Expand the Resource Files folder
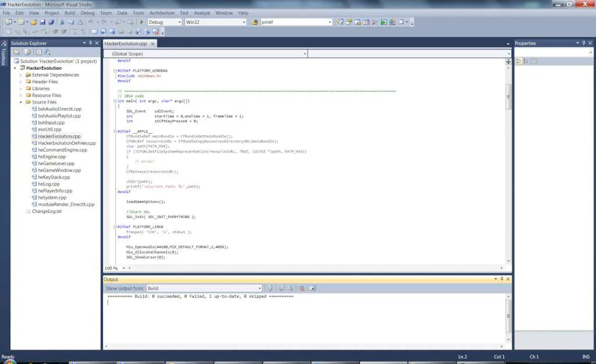Screen dimensions: 596x364 click(x=20, y=95)
